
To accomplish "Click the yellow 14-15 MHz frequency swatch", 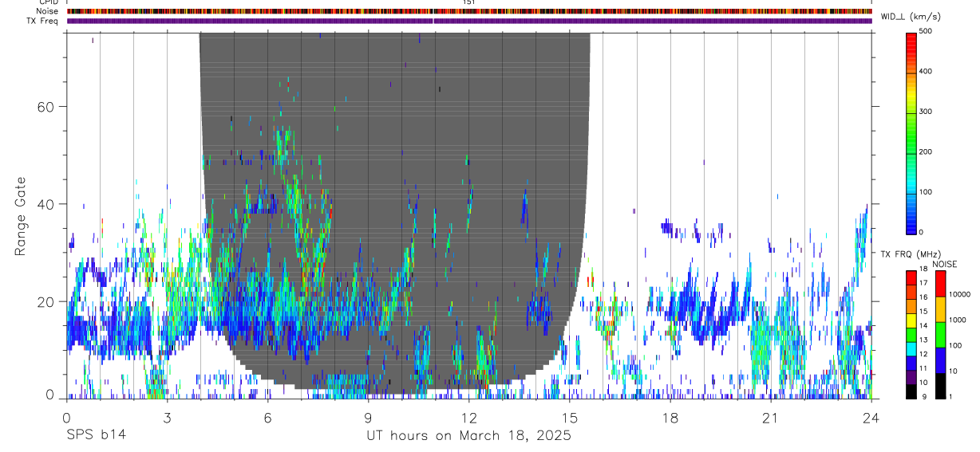I will pyautogui.click(x=911, y=320).
